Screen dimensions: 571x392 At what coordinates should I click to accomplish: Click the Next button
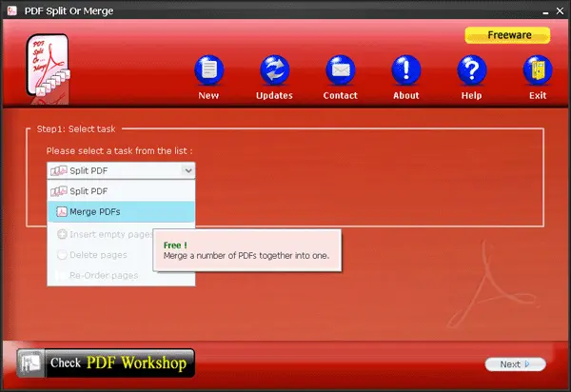pyautogui.click(x=515, y=364)
